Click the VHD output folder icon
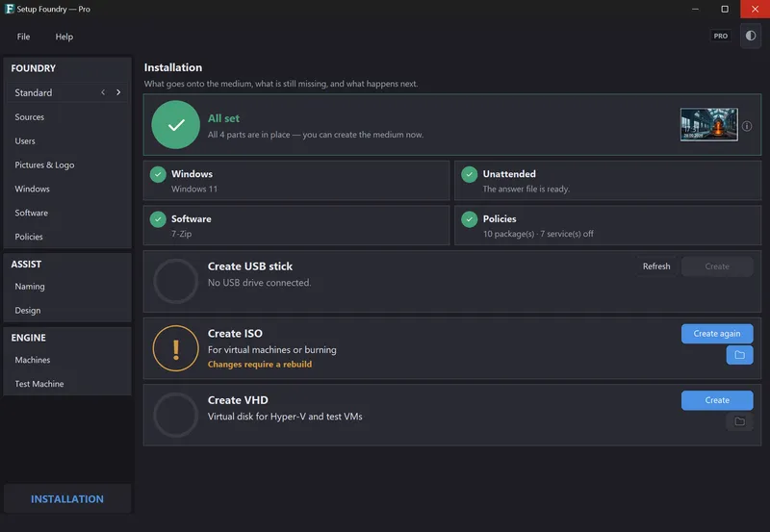Screen dimensions: 770x532 pyautogui.click(x=739, y=421)
